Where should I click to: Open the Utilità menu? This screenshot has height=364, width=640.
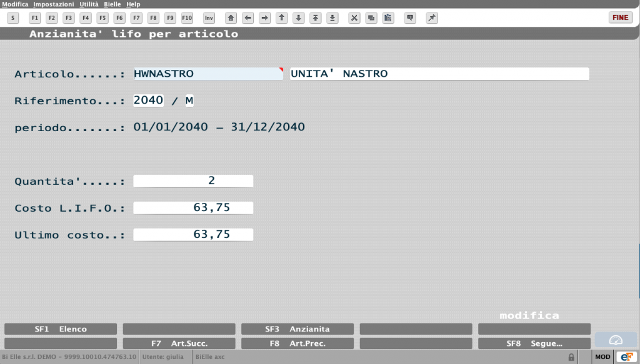tap(89, 4)
